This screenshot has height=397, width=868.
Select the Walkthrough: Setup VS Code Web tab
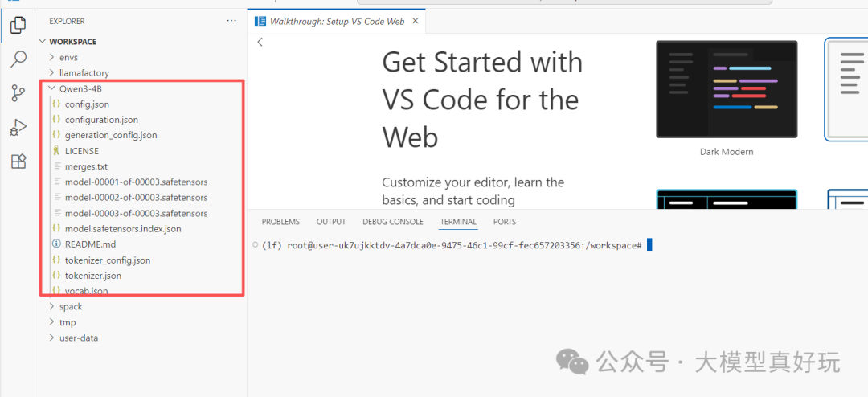click(337, 22)
